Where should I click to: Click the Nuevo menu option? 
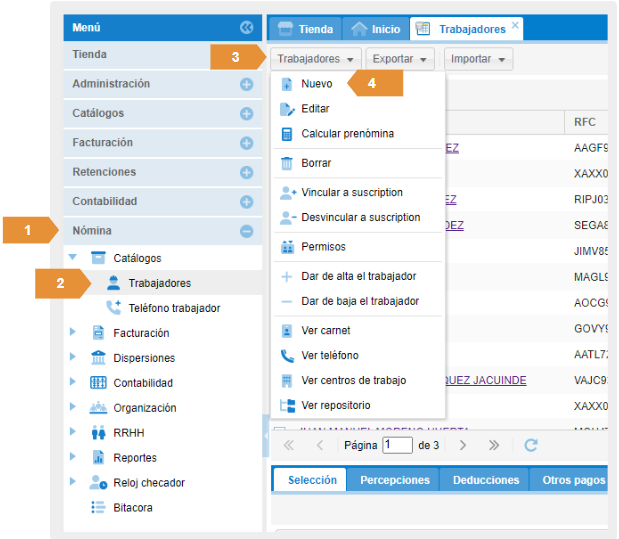tap(316, 84)
